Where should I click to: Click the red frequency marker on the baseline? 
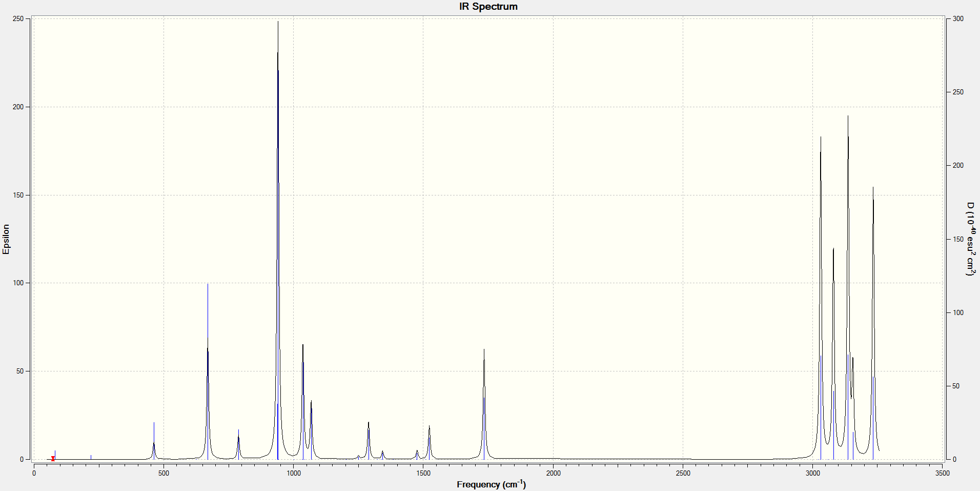53,459
